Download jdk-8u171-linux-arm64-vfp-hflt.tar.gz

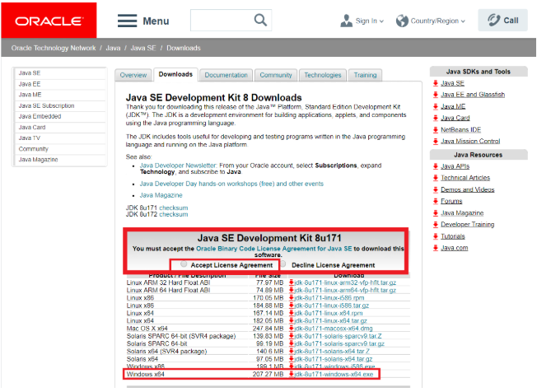[x=345, y=291]
